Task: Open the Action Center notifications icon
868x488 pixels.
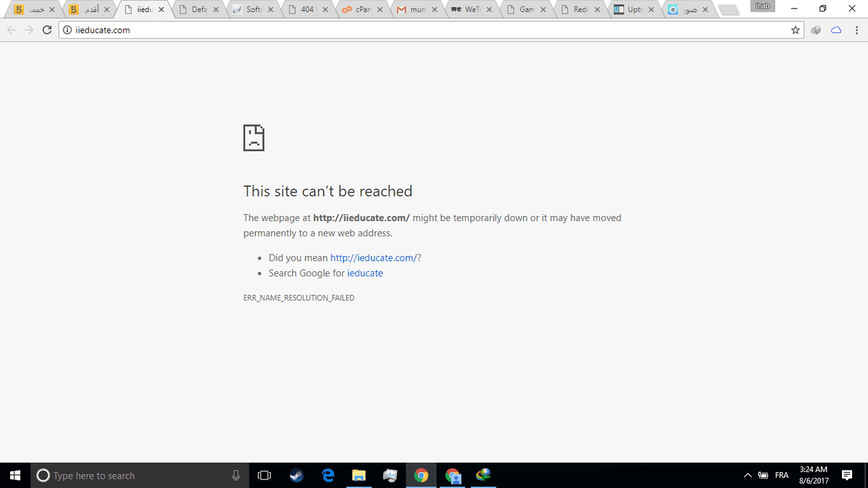Action: tap(847, 475)
